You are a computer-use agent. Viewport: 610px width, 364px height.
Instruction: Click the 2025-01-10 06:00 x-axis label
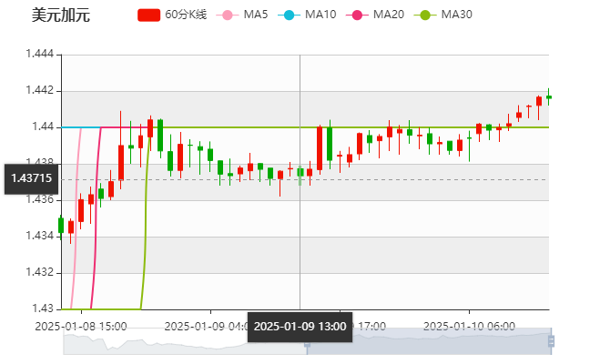pos(470,325)
